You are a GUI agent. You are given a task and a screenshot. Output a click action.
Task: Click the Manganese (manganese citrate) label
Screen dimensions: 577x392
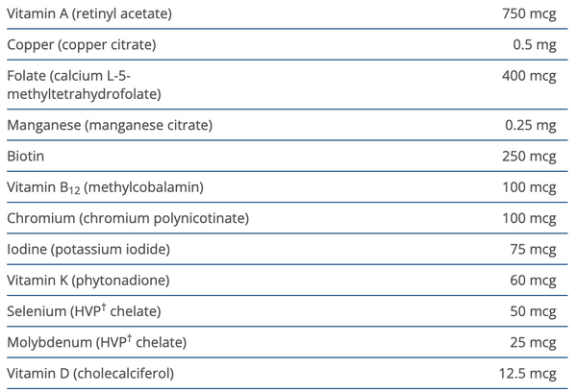pos(109,125)
